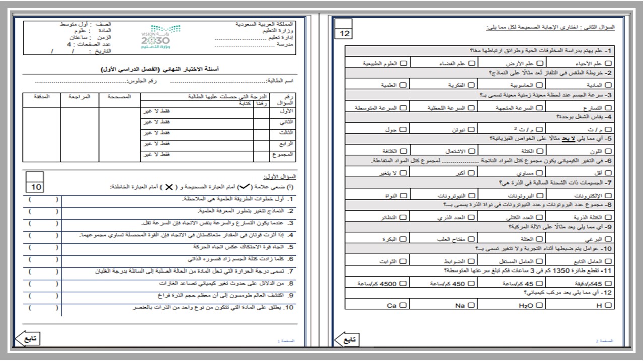The width and height of the screenshot is (644, 362).
Task: Select the Ca answer checkbox
Action: pyautogui.click(x=404, y=305)
